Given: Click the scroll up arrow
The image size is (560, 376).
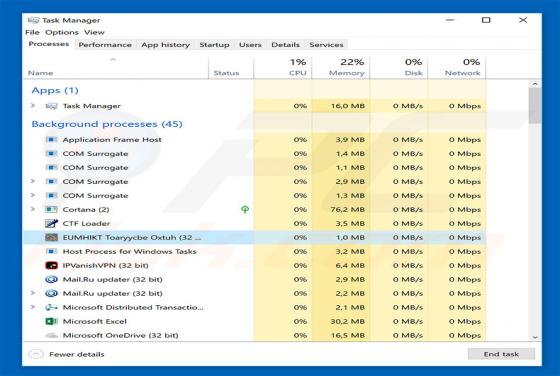Looking at the screenshot, I should 535,84.
